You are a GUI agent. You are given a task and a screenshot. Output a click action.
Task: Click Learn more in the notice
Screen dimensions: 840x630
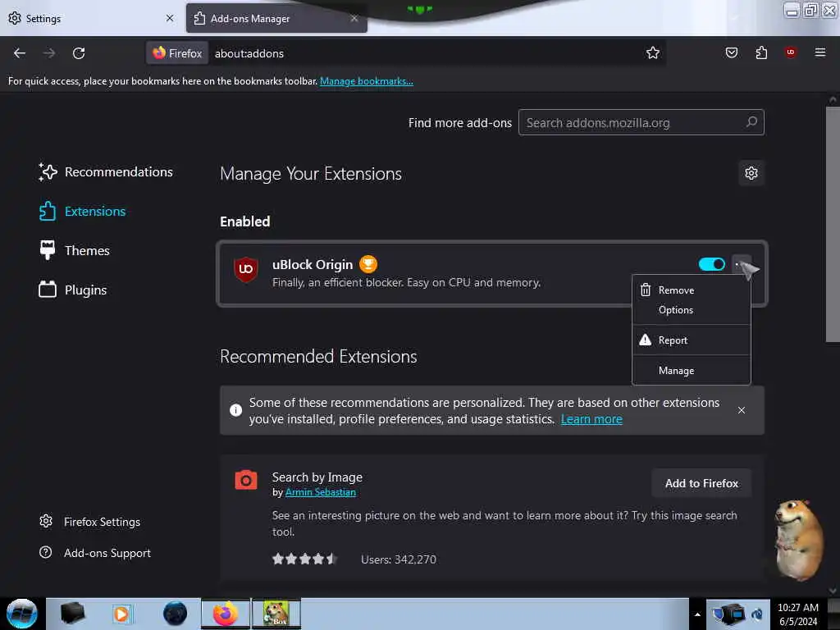pyautogui.click(x=591, y=419)
